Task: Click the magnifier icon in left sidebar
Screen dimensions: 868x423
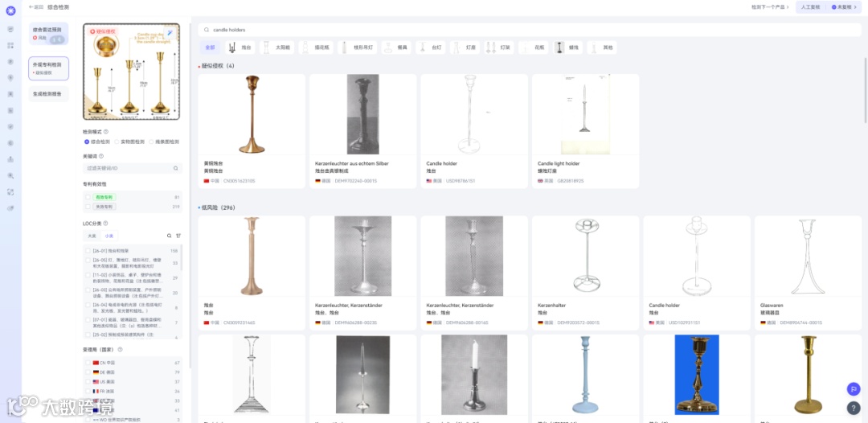Action: (x=10, y=175)
